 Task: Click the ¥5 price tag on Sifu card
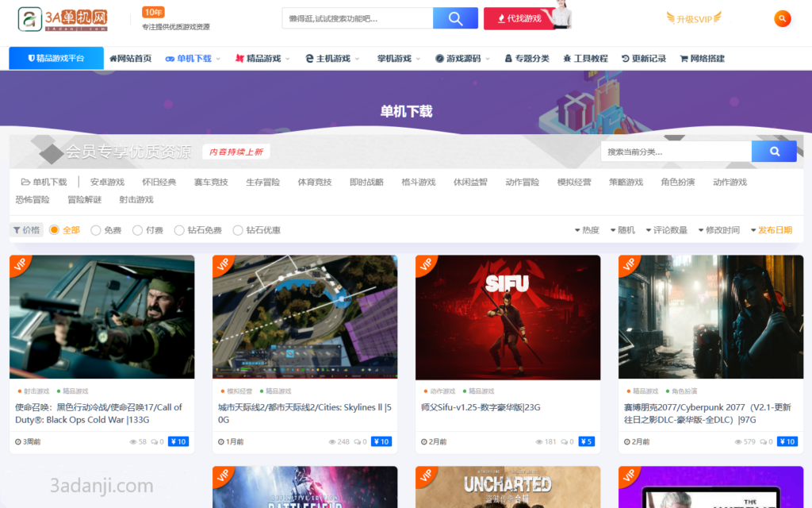pyautogui.click(x=586, y=441)
